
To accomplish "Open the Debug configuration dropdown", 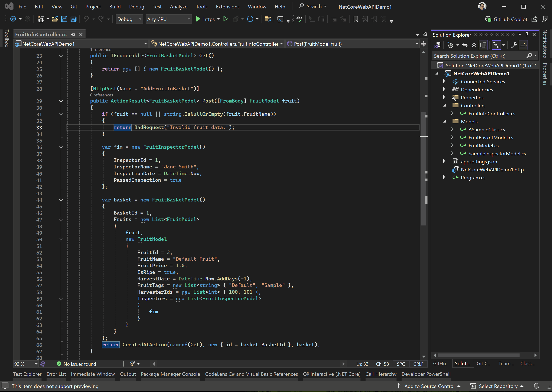I will (x=129, y=19).
